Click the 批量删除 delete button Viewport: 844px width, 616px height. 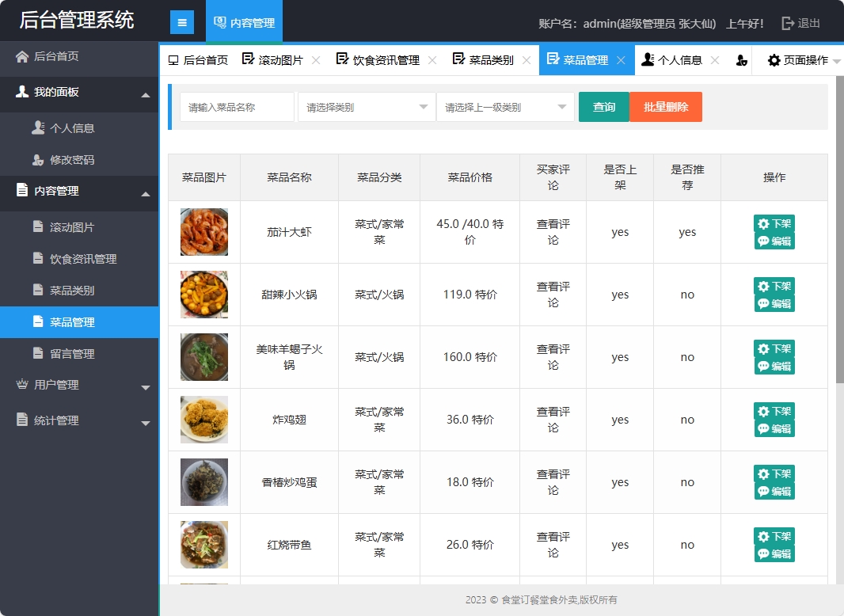(666, 107)
